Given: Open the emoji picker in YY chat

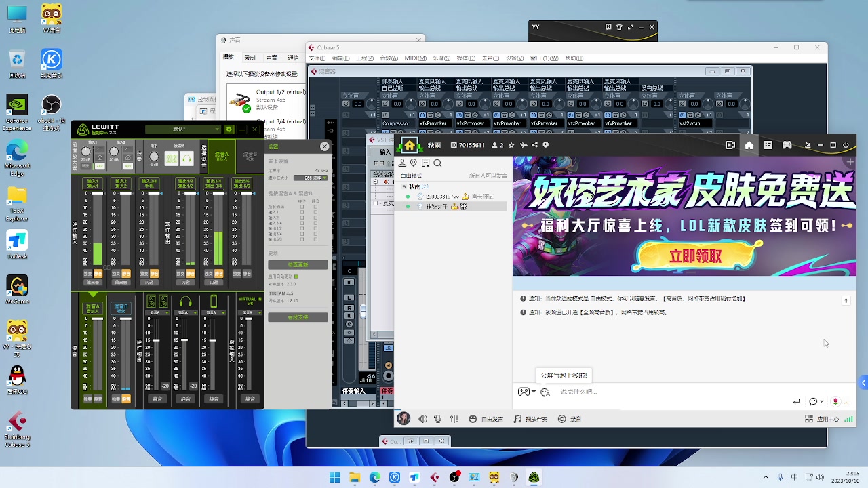Looking at the screenshot, I should coord(545,392).
